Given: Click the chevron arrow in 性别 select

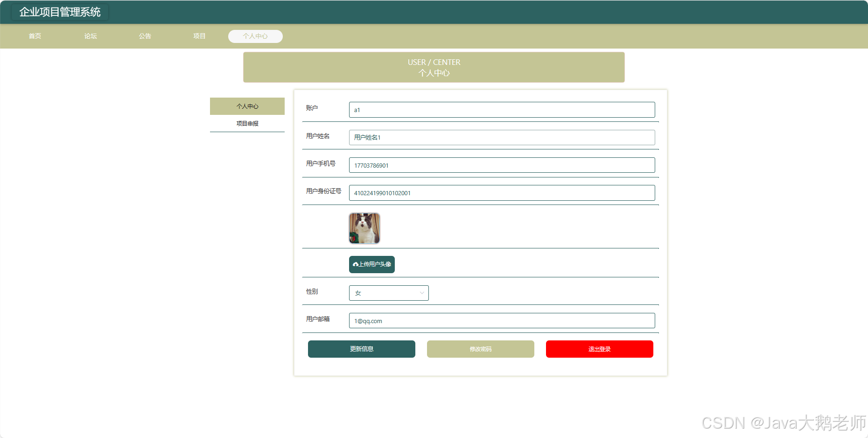Looking at the screenshot, I should pyautogui.click(x=422, y=293).
